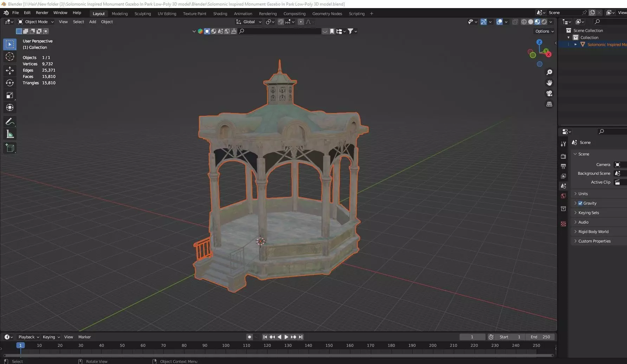This screenshot has width=627, height=364.
Task: Open the Tool properties tab (wrench icon)
Action: 563,144
